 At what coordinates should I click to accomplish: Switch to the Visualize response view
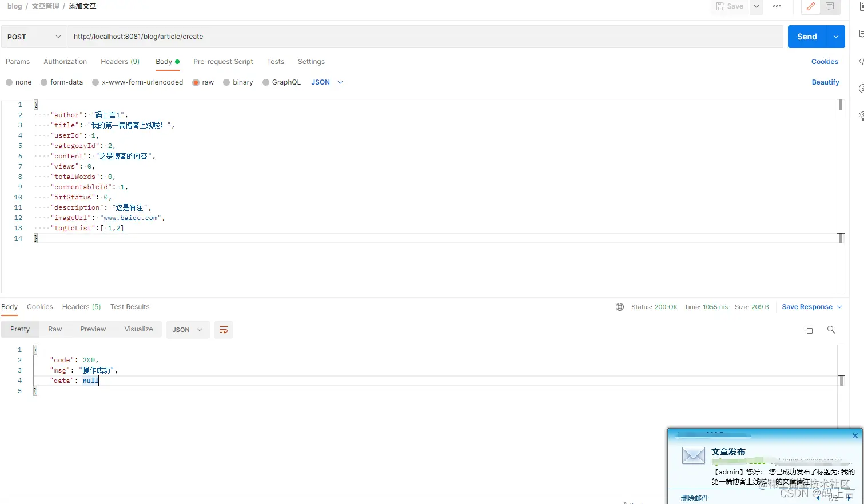138,329
